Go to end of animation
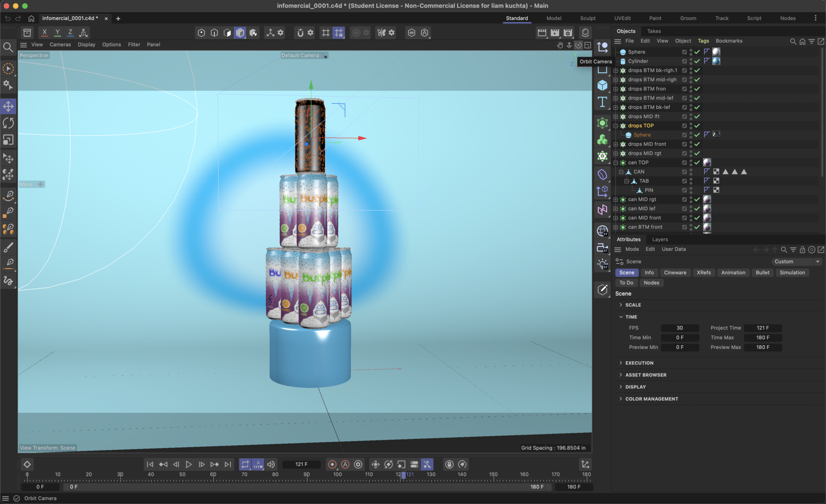 click(x=228, y=464)
